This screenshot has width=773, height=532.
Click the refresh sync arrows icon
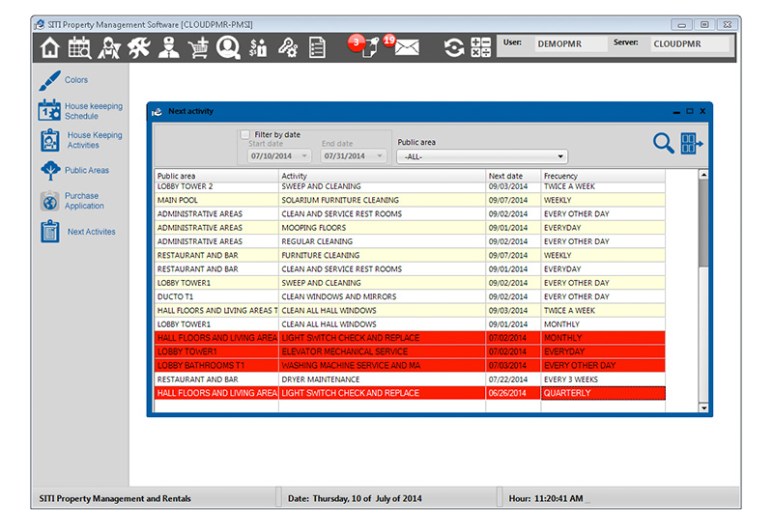coord(453,47)
